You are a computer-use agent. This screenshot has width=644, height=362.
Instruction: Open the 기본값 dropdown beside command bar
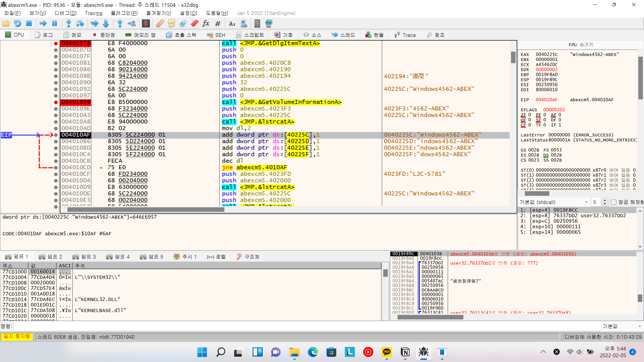tap(622, 326)
